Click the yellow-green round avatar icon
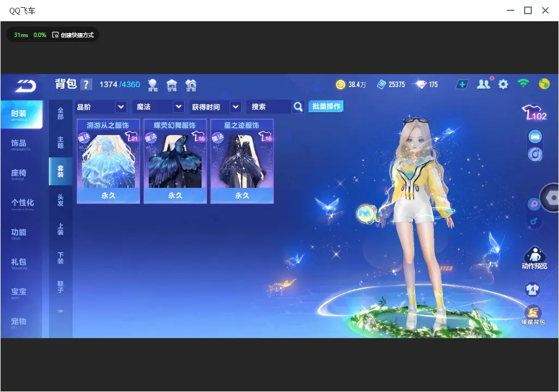 [544, 84]
